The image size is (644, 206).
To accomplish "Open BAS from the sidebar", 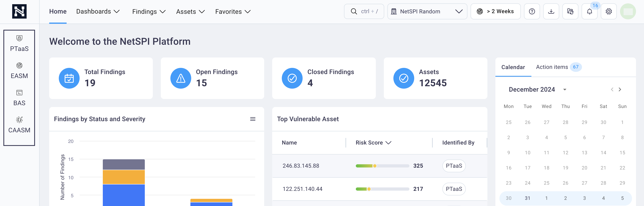I will (x=19, y=98).
